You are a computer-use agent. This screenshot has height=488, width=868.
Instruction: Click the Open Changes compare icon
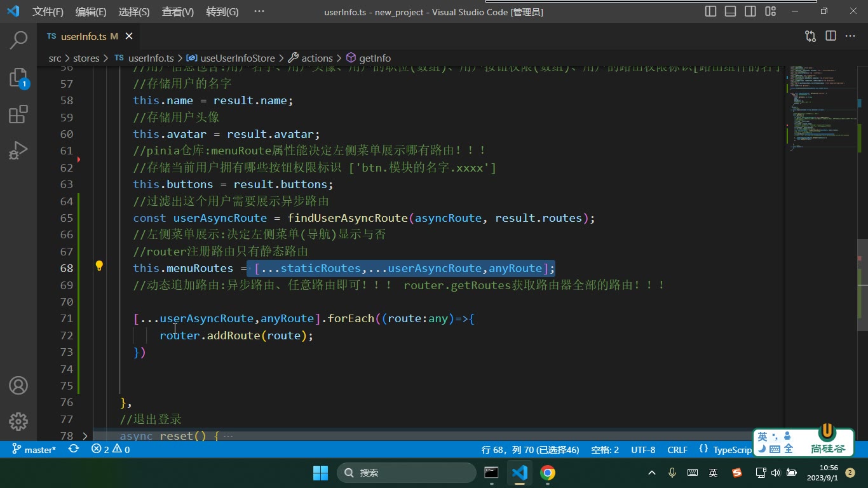(x=811, y=36)
